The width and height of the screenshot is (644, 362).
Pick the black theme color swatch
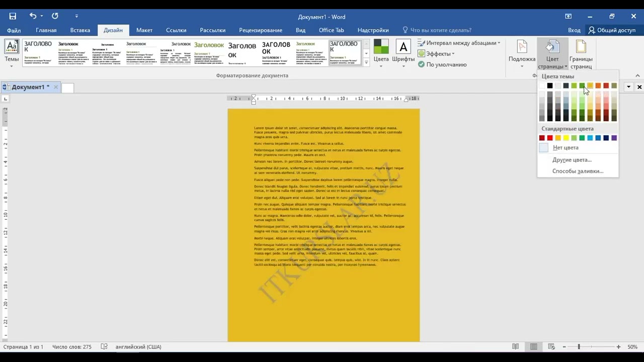point(550,86)
